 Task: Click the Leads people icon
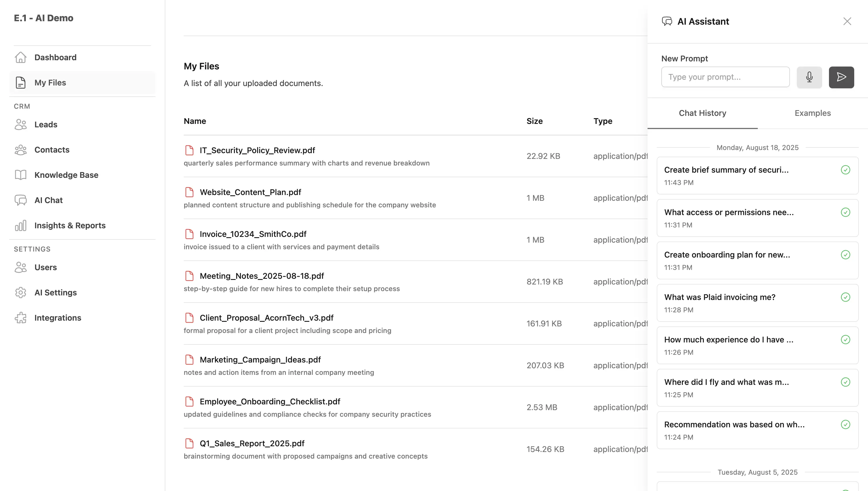click(21, 124)
